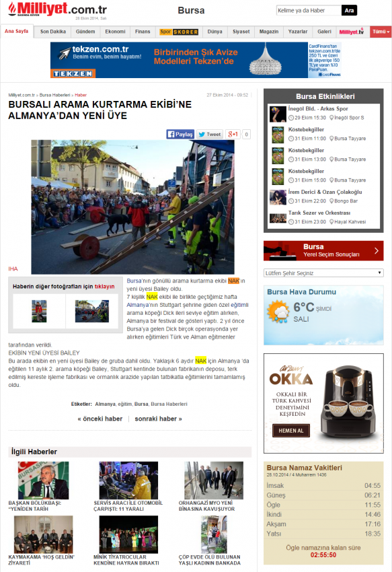Go to sonraki haber link
This screenshot has height=572, width=392.
click(158, 419)
